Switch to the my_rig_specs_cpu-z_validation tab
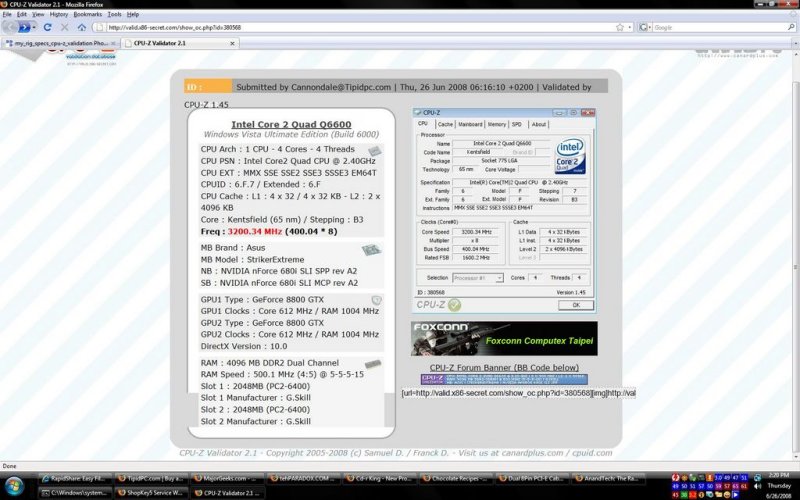Screen dimensions: 800x500 coord(60,43)
